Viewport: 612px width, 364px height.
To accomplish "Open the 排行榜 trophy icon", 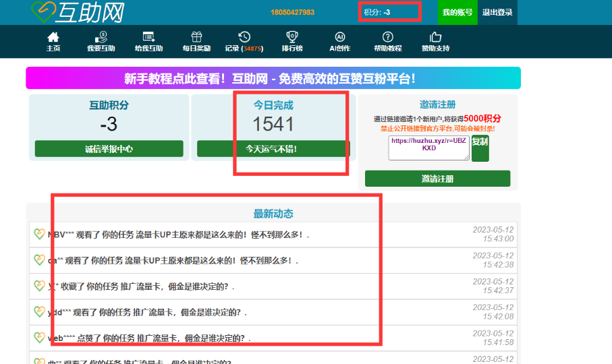I will point(292,37).
